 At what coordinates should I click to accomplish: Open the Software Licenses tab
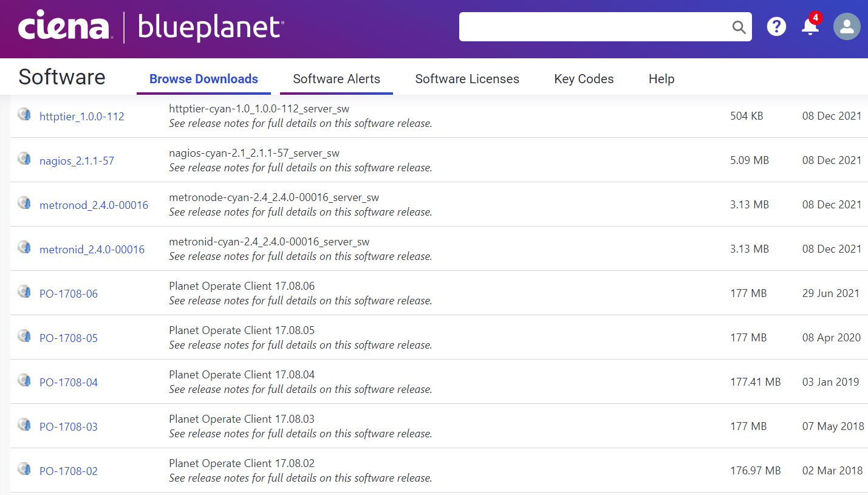pos(467,79)
